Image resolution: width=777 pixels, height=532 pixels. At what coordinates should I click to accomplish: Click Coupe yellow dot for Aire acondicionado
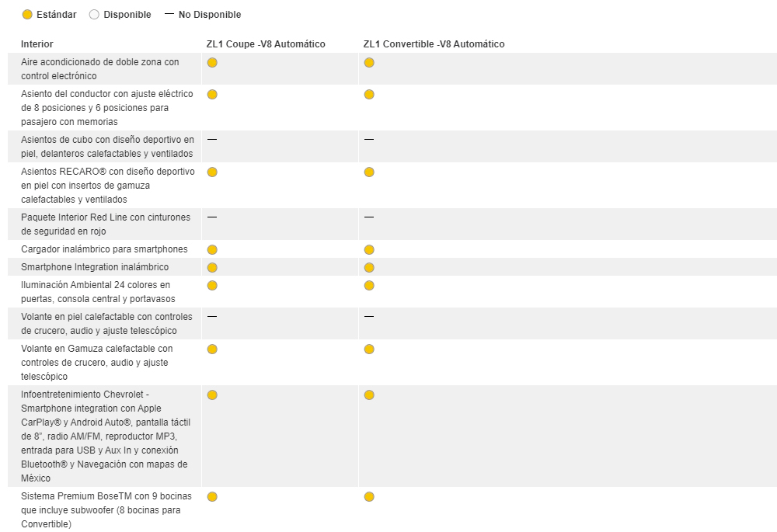212,63
